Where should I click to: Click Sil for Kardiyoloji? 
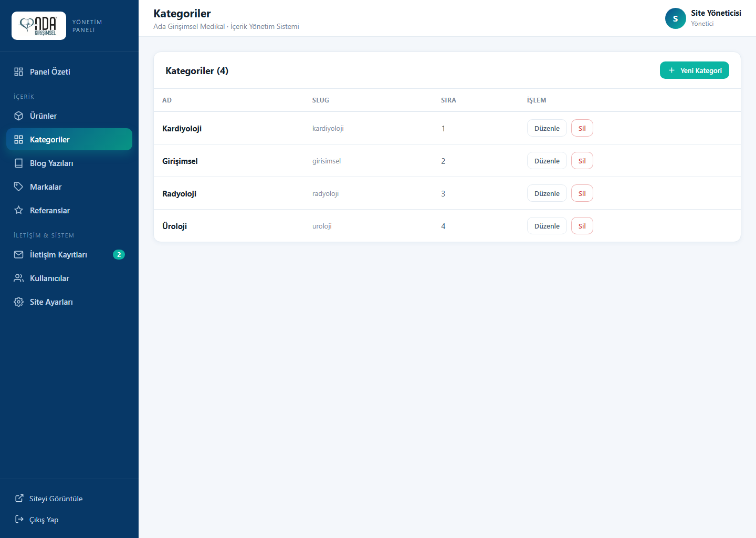tap(582, 128)
